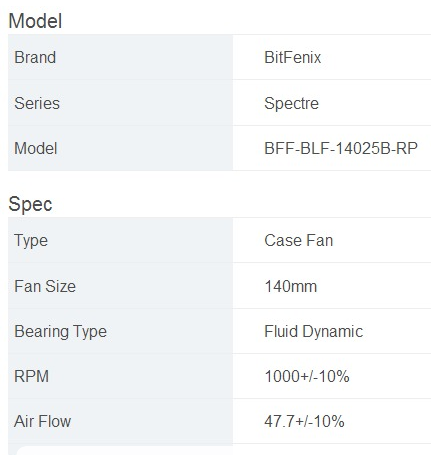
Task: Click the BFF-BLF-14025B-RP model number
Action: pos(341,148)
